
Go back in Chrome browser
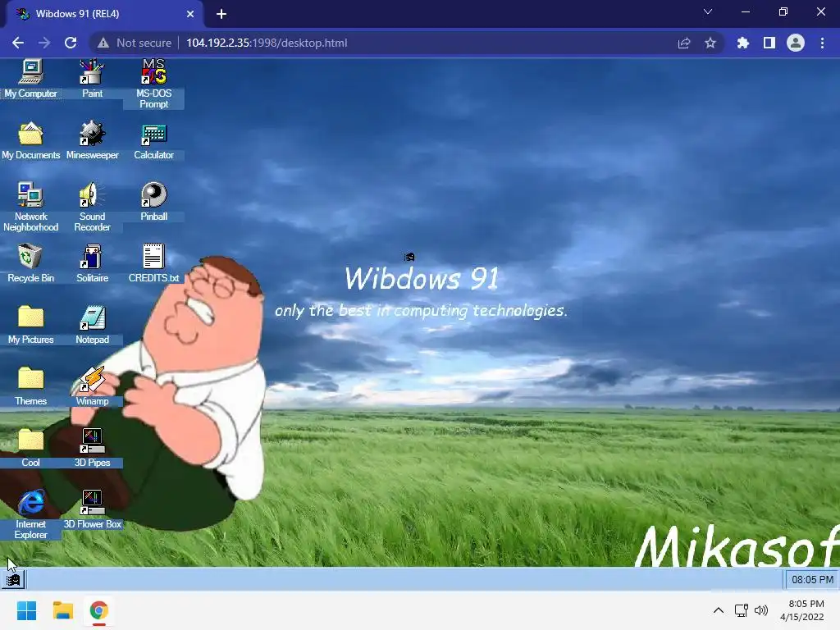[x=18, y=43]
